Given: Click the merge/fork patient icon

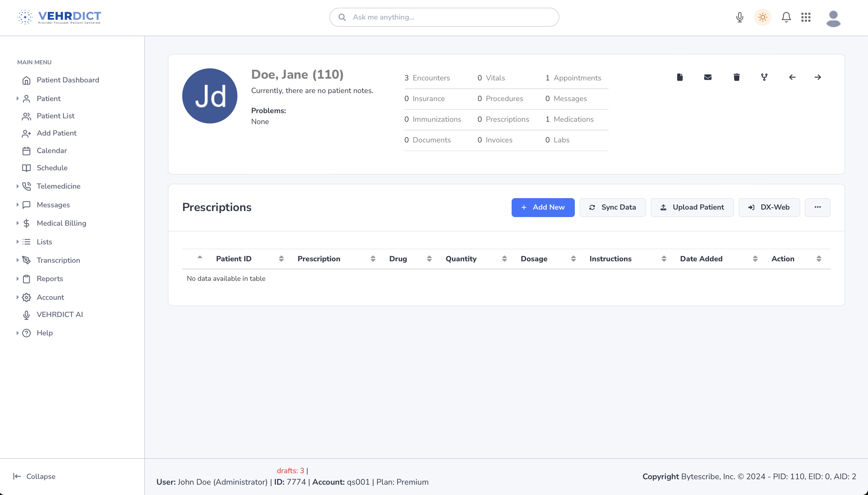Looking at the screenshot, I should pos(764,77).
